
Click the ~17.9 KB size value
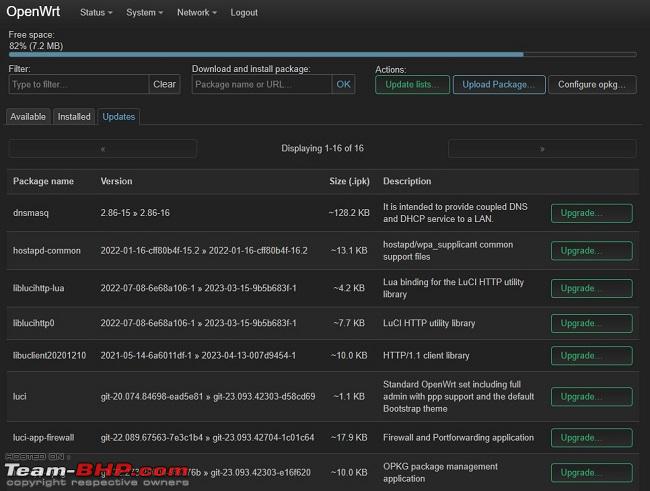(x=349, y=438)
